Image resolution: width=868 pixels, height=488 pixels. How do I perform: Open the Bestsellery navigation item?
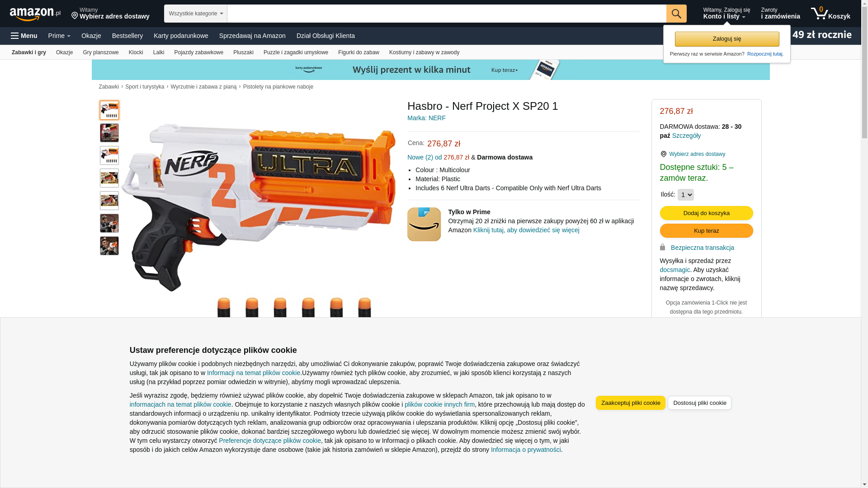click(x=127, y=36)
